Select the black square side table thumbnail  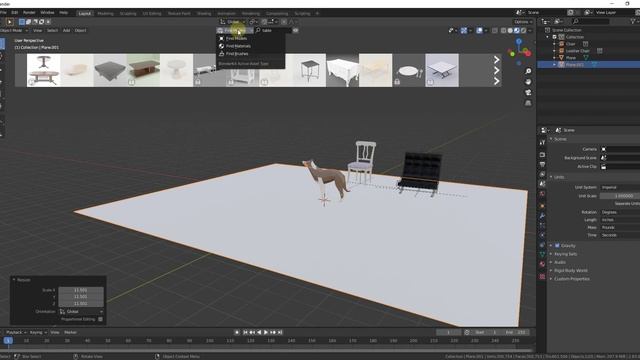click(309, 70)
